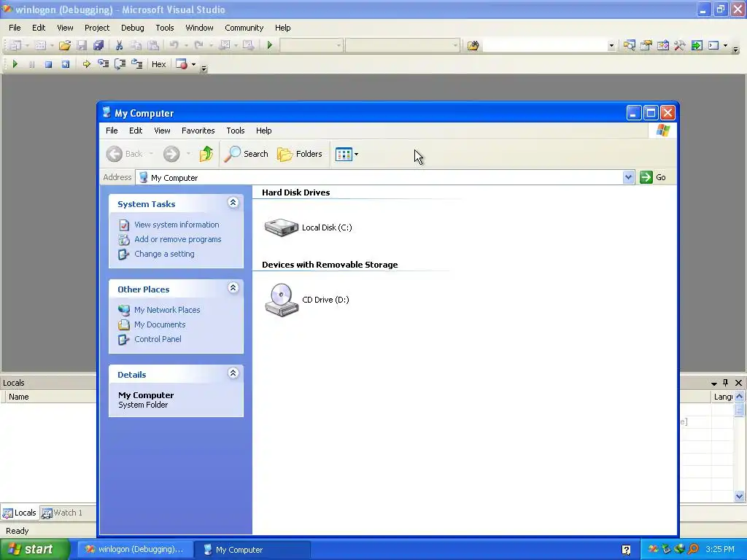Click the help question mark icon in taskbar
The image size is (747, 560).
pyautogui.click(x=626, y=550)
